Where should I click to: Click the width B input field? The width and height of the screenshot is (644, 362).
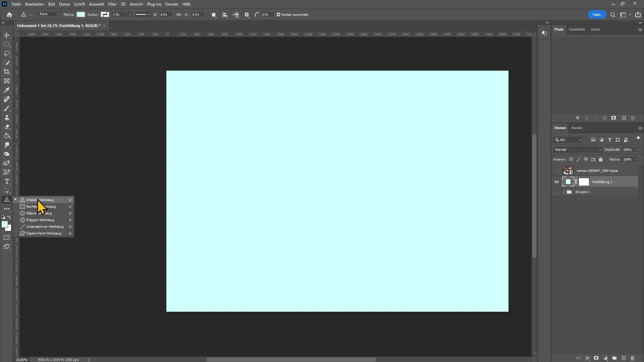(x=166, y=15)
